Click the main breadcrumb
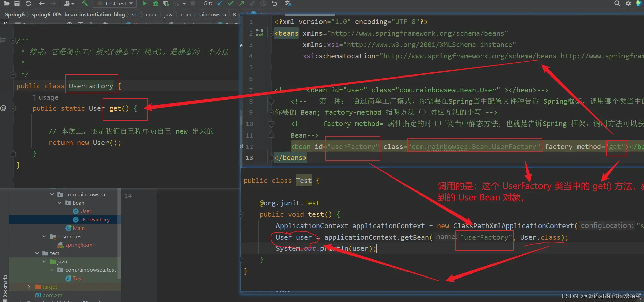644x302 pixels. tap(152, 14)
